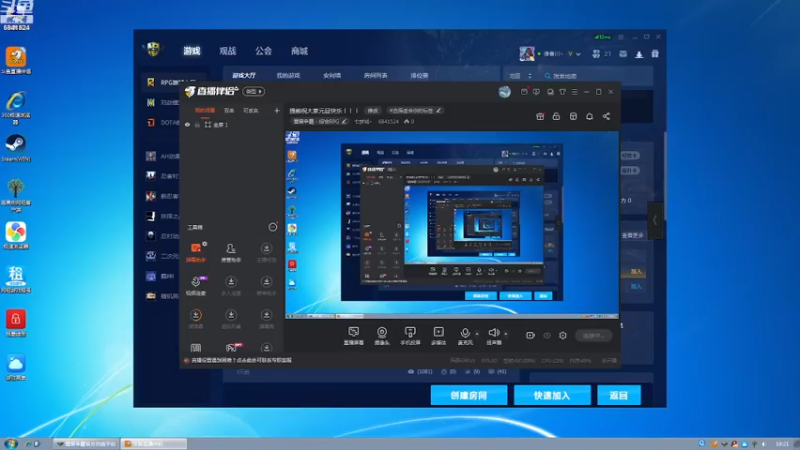Click the map search field
The image size is (800, 450).
click(x=597, y=76)
